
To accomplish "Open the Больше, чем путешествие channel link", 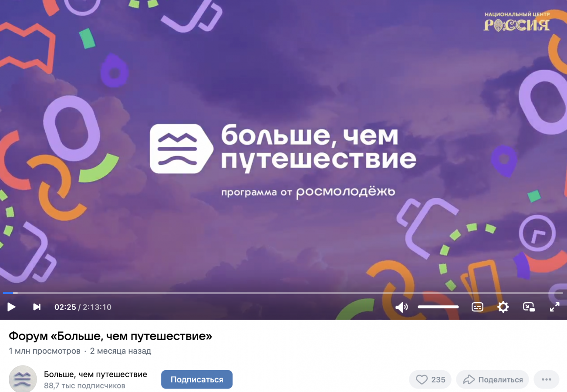I will [x=95, y=374].
